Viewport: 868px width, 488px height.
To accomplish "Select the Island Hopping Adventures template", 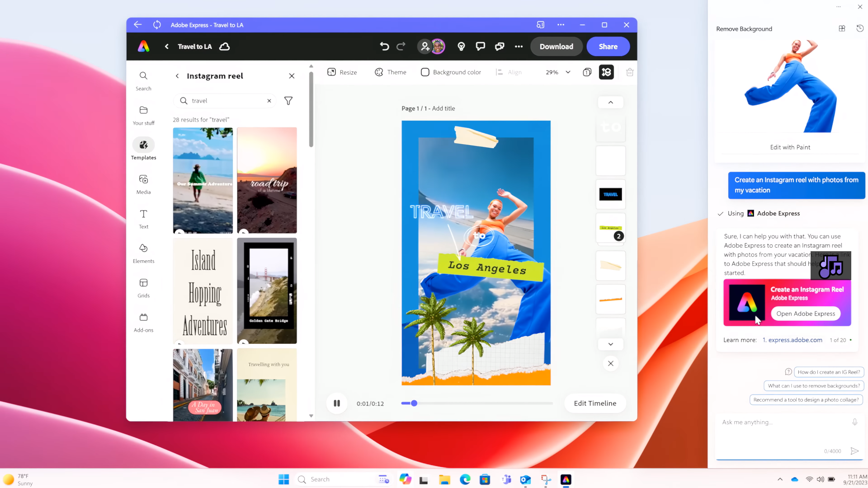I will point(203,291).
